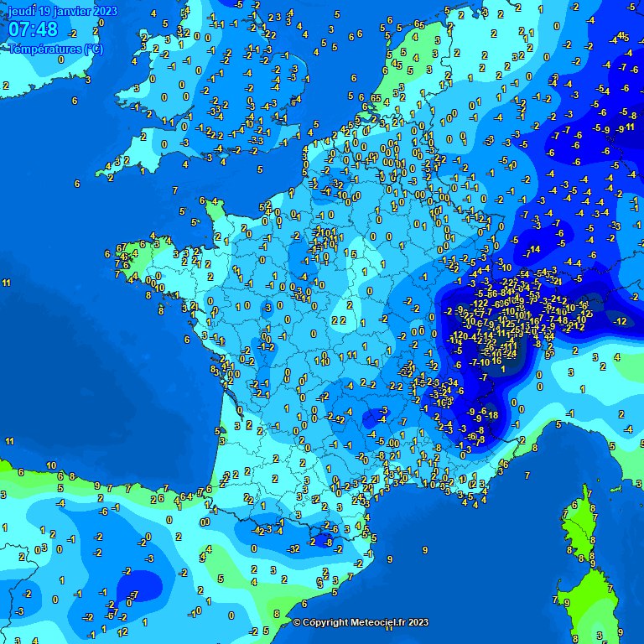Select the -4 reading in northwest Spain

[60, 503]
